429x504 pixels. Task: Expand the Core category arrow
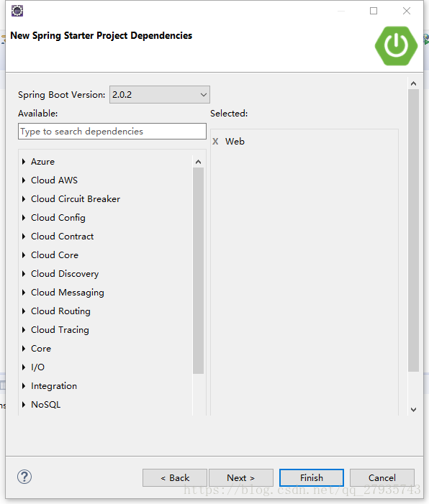coord(24,349)
